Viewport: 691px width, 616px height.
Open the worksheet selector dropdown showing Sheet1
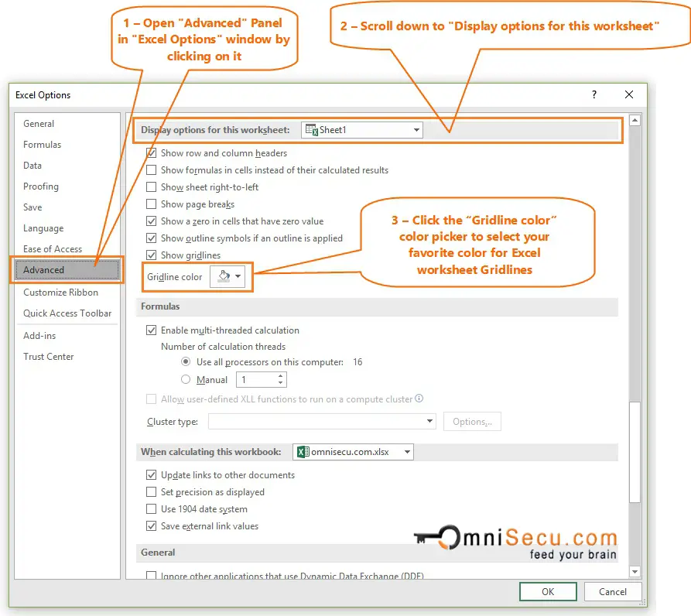click(x=416, y=129)
